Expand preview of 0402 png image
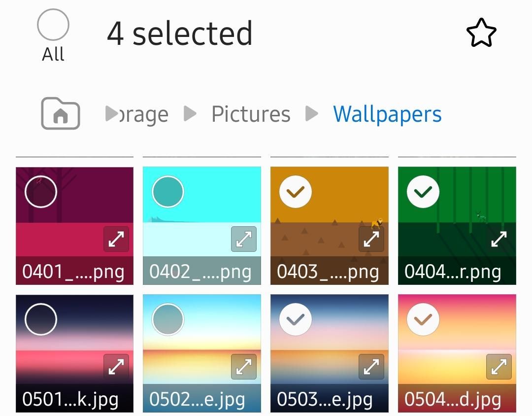This screenshot has width=532, height=416. click(244, 239)
